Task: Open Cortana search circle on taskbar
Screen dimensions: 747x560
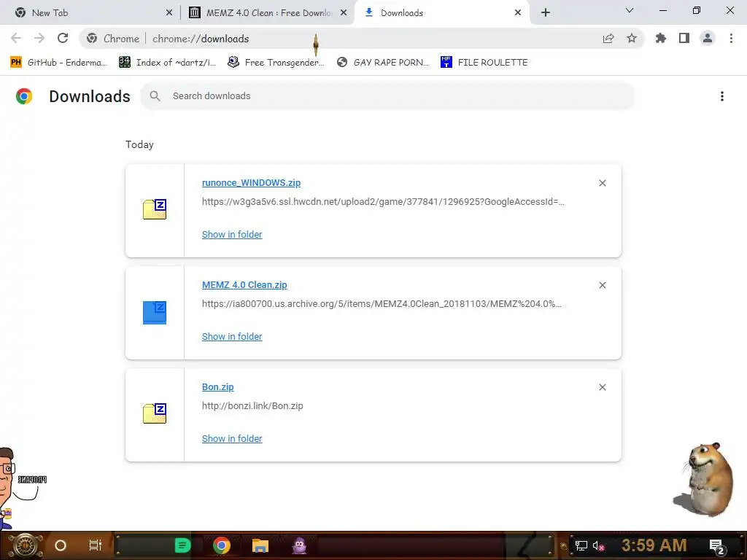Action: click(x=61, y=545)
